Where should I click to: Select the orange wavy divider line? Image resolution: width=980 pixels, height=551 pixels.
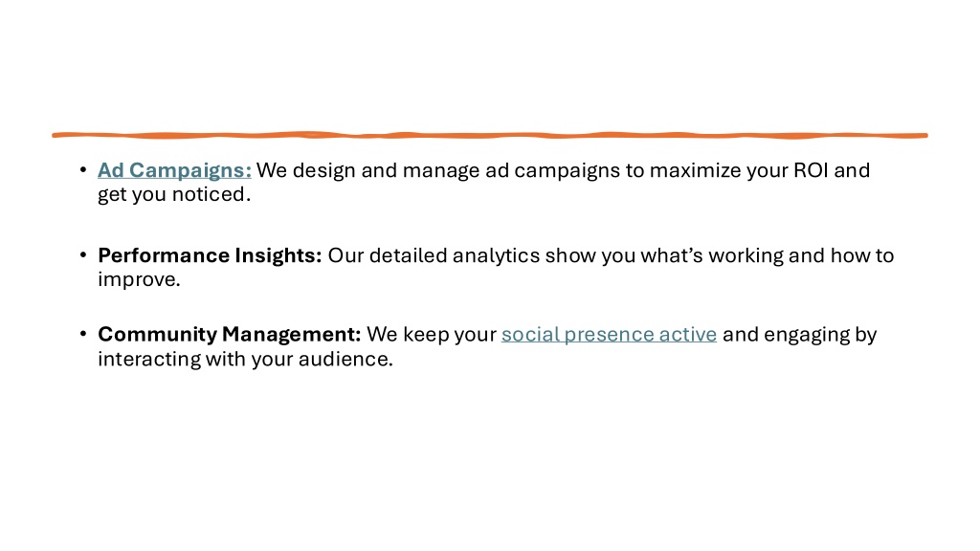coord(490,135)
